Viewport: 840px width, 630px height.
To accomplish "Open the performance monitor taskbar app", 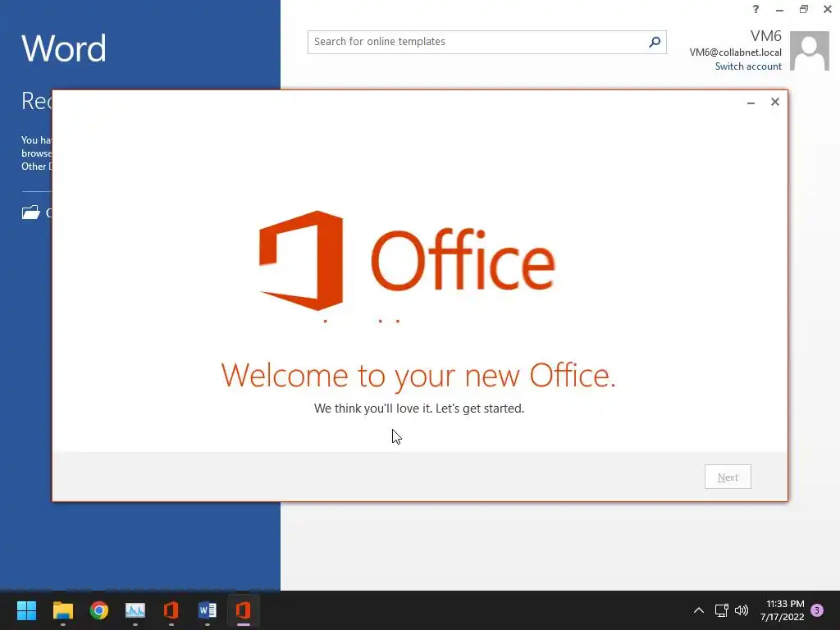I will 135,610.
